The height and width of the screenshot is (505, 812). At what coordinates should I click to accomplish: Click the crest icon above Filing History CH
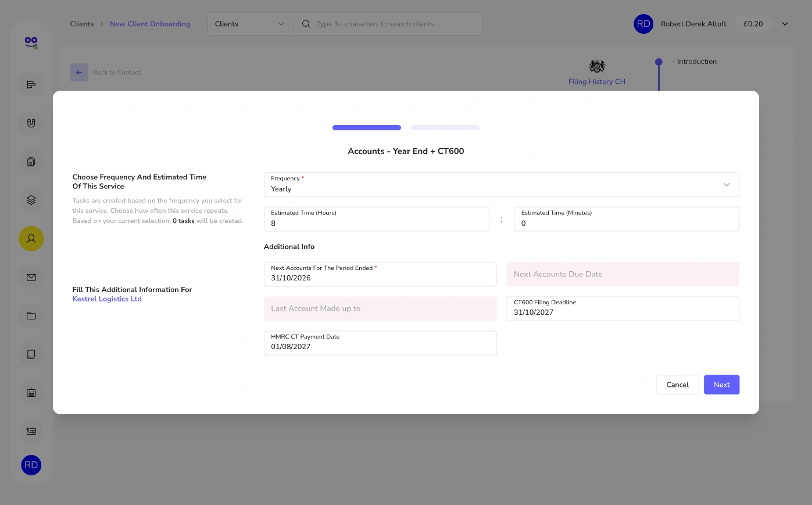pos(597,66)
